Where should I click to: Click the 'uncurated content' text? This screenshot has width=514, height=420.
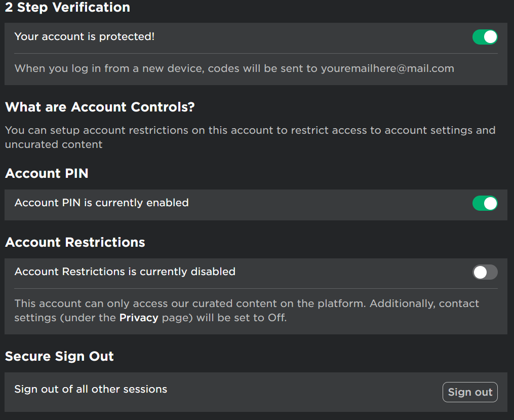tap(54, 144)
